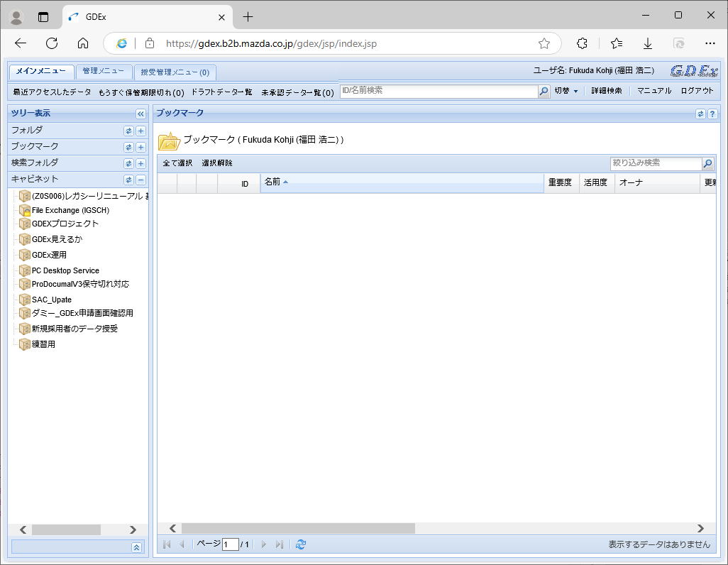Screen dimensions: 728x565
Task: Open the 切替 dropdown menu
Action: coord(566,91)
